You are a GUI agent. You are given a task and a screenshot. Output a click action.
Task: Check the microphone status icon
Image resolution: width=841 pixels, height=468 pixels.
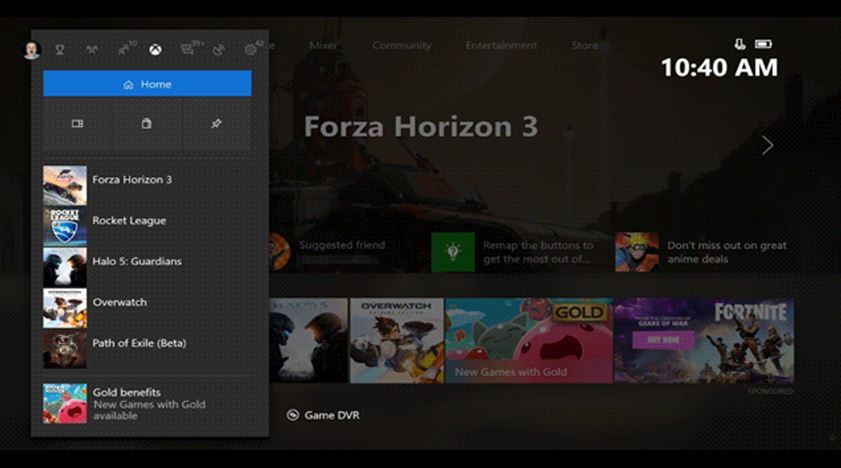[x=740, y=44]
